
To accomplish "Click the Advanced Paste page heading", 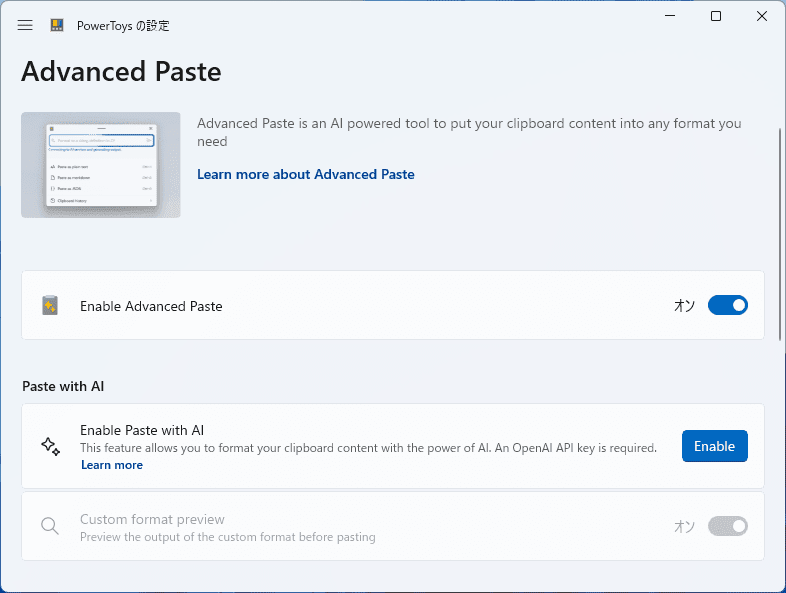I will click(121, 72).
